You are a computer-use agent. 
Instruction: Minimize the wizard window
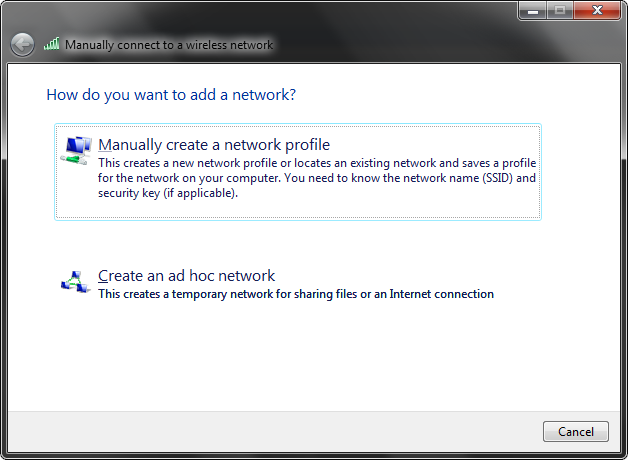click(x=532, y=10)
